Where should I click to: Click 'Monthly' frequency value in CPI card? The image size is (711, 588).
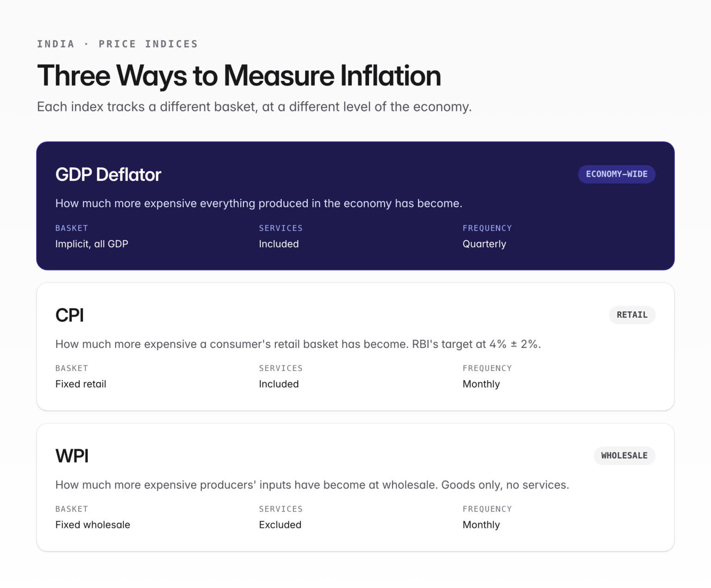pyautogui.click(x=481, y=384)
